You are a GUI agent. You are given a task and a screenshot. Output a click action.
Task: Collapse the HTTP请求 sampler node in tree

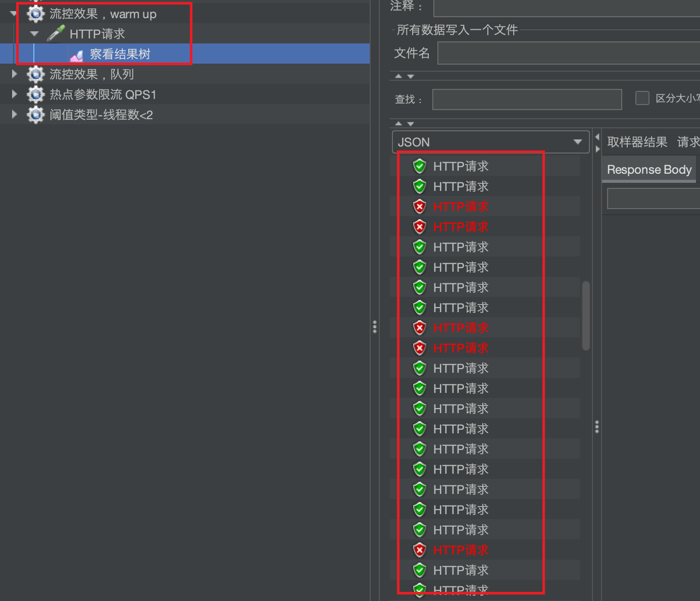tap(34, 34)
